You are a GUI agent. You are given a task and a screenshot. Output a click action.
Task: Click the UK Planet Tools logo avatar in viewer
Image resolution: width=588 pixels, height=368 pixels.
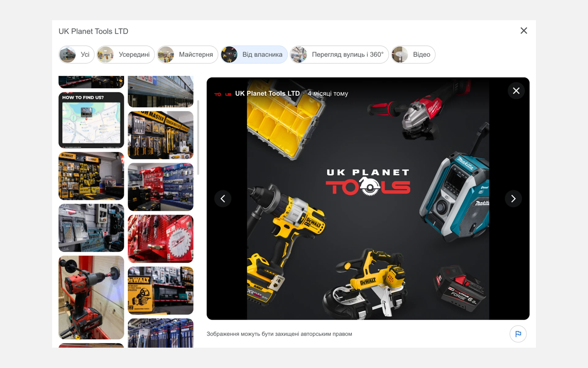click(223, 94)
